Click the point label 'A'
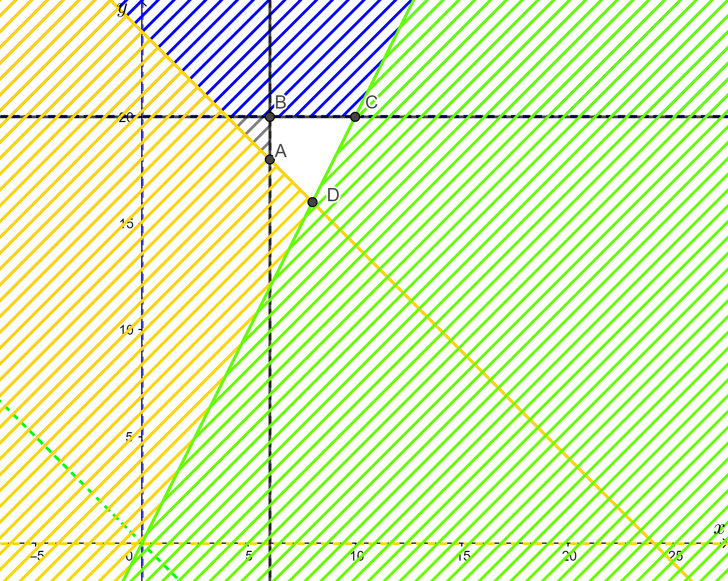 point(281,151)
